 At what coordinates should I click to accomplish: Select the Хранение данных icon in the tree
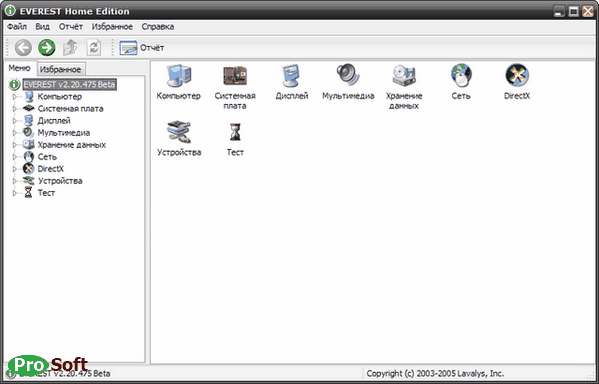tap(29, 144)
